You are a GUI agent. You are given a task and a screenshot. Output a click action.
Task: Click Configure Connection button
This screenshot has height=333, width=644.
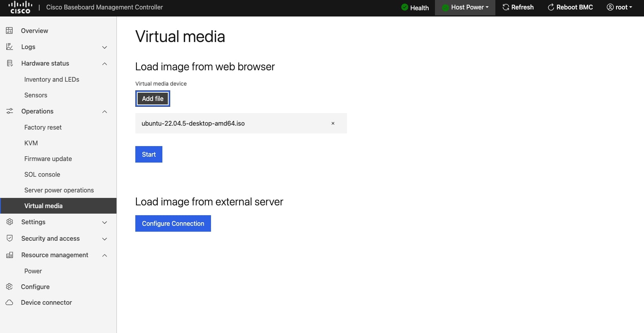pyautogui.click(x=173, y=223)
